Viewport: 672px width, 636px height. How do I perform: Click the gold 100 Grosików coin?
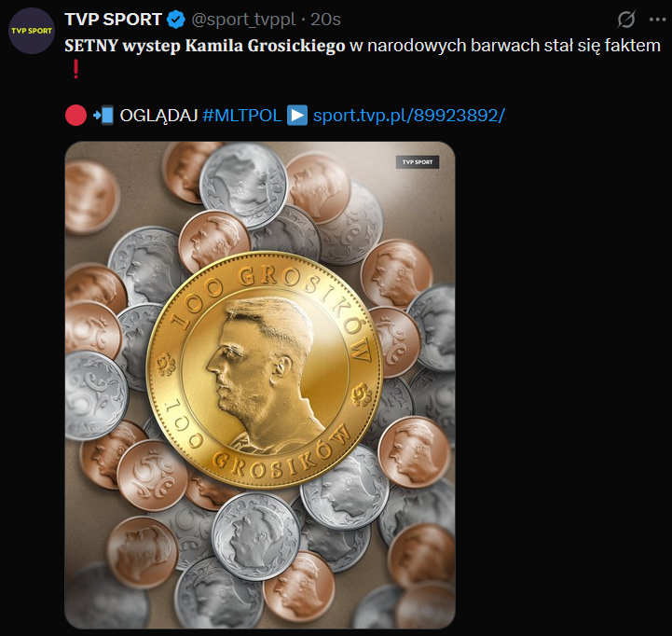point(265,369)
